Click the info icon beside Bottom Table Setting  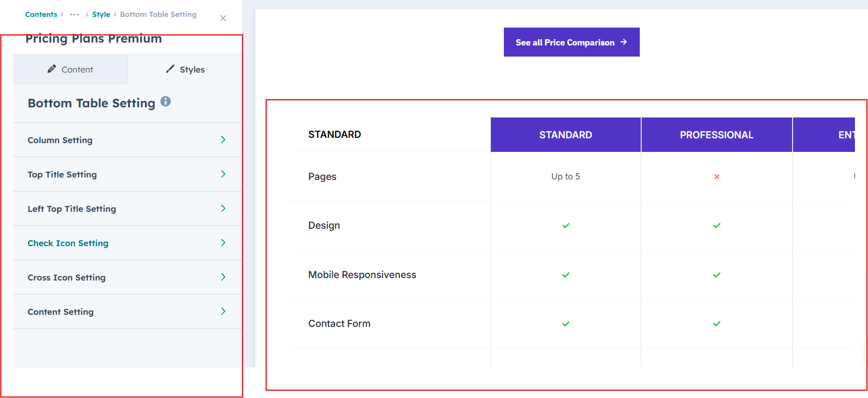(165, 102)
